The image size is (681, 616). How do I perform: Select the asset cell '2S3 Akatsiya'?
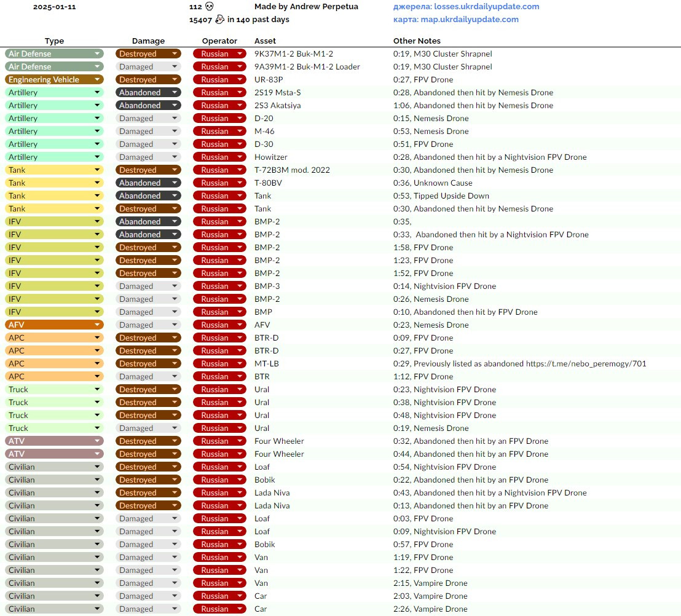(278, 106)
